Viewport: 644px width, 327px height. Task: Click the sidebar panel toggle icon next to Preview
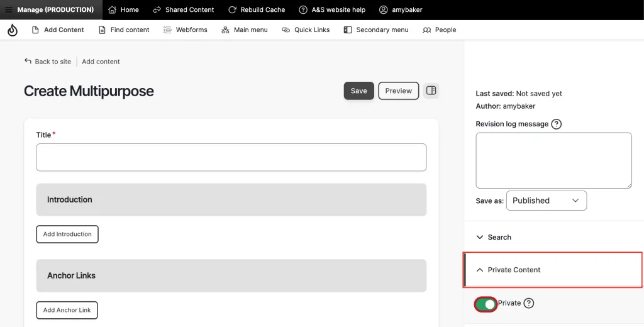(x=431, y=91)
